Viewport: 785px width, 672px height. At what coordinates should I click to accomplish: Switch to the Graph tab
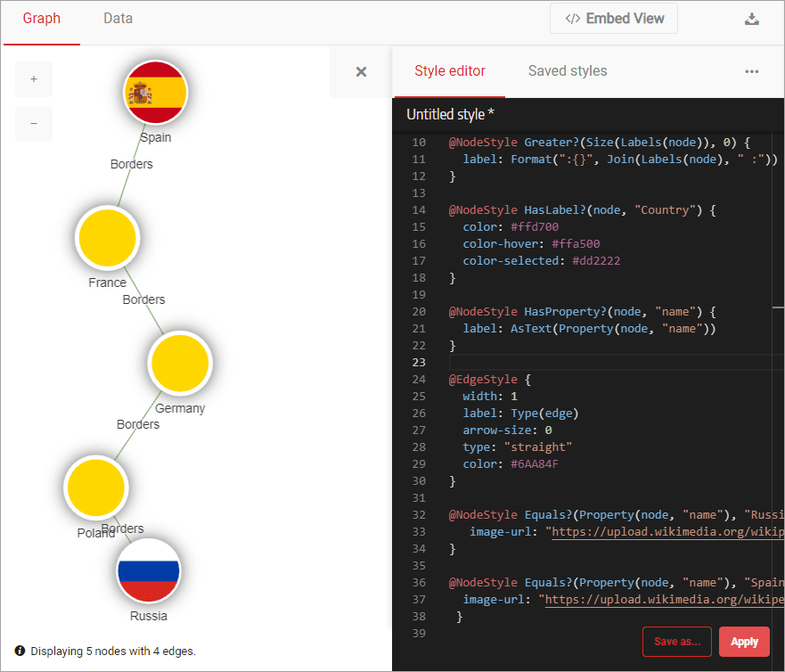click(42, 19)
